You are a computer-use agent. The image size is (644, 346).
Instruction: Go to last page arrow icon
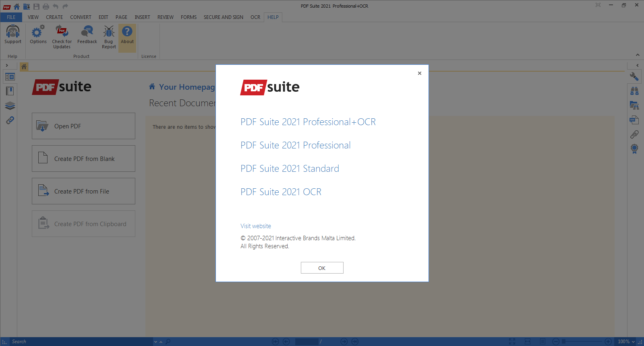pyautogui.click(x=355, y=342)
